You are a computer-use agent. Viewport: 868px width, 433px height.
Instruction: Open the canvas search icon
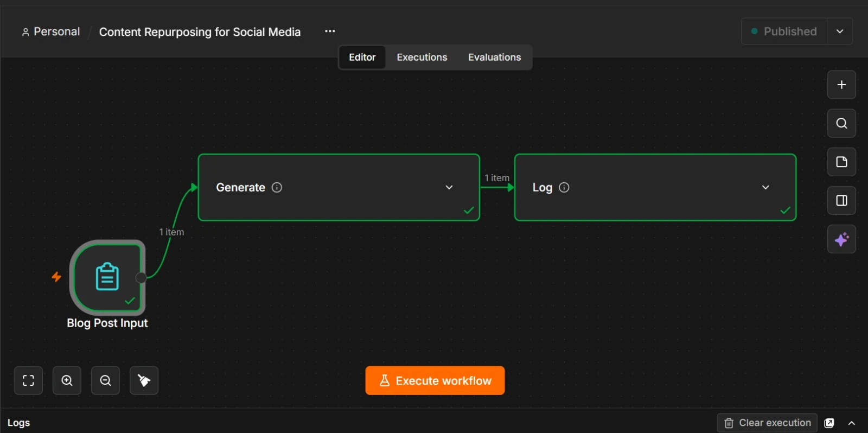pos(841,123)
